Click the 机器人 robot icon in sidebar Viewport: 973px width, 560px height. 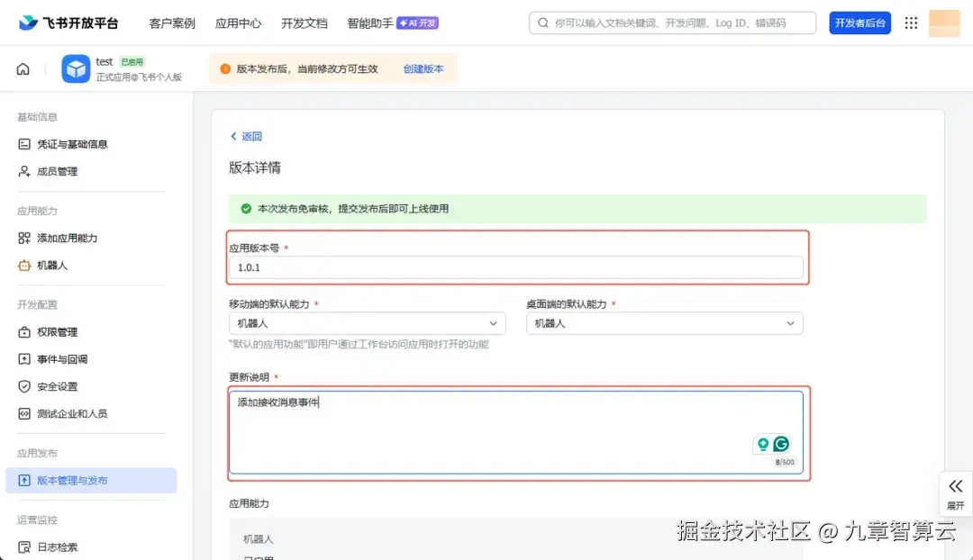coord(24,266)
